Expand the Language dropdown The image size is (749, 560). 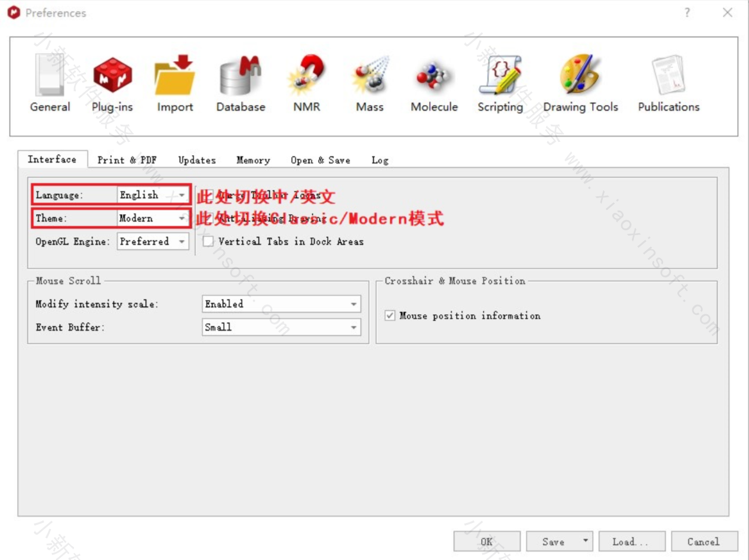(x=153, y=195)
